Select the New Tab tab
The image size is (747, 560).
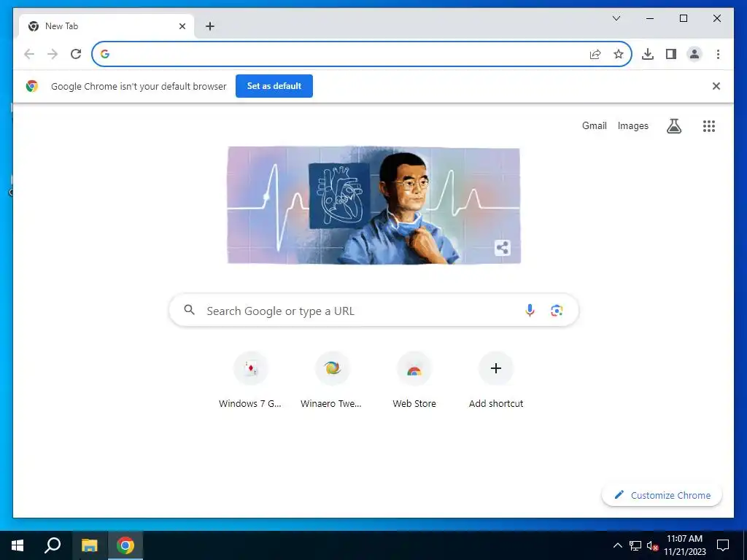point(106,26)
